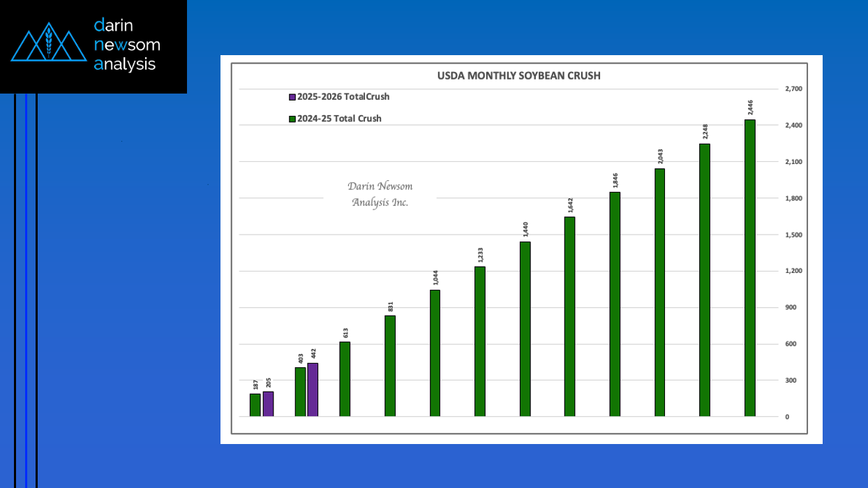Image resolution: width=868 pixels, height=488 pixels.
Task: Select the green bar labeled 1,846
Action: [x=615, y=304]
